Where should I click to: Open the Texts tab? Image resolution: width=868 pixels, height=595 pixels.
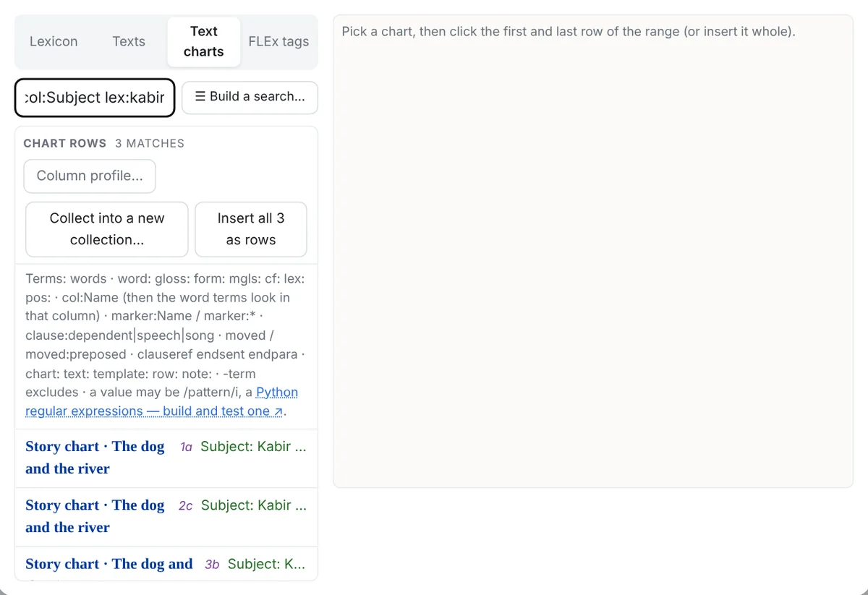[x=129, y=42]
